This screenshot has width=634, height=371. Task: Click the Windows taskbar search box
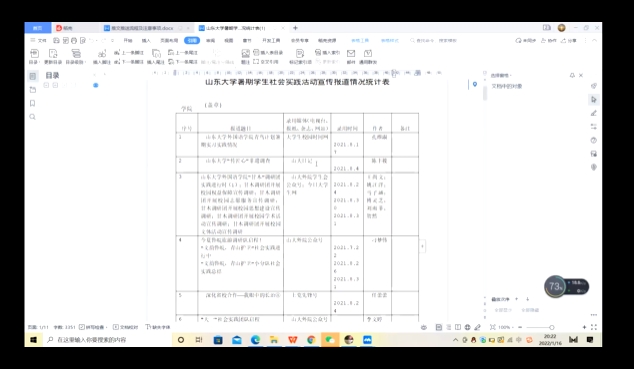pyautogui.click(x=108, y=340)
